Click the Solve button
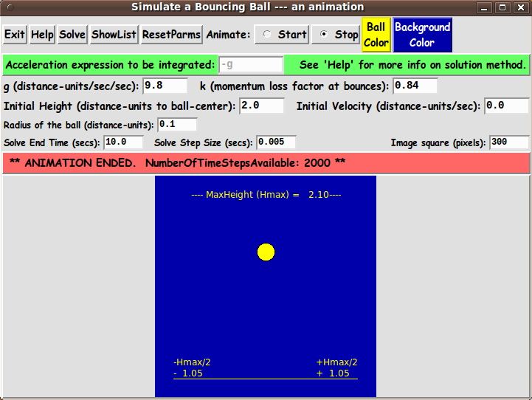This screenshot has width=532, height=400. 72,35
